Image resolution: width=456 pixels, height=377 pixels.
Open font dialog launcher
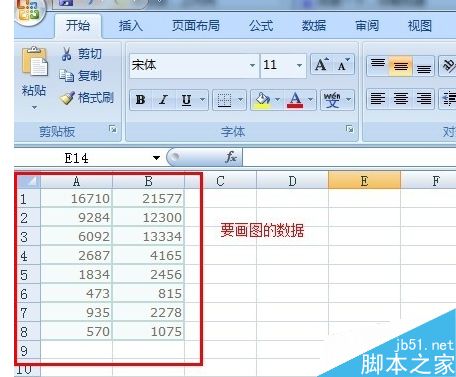click(349, 129)
